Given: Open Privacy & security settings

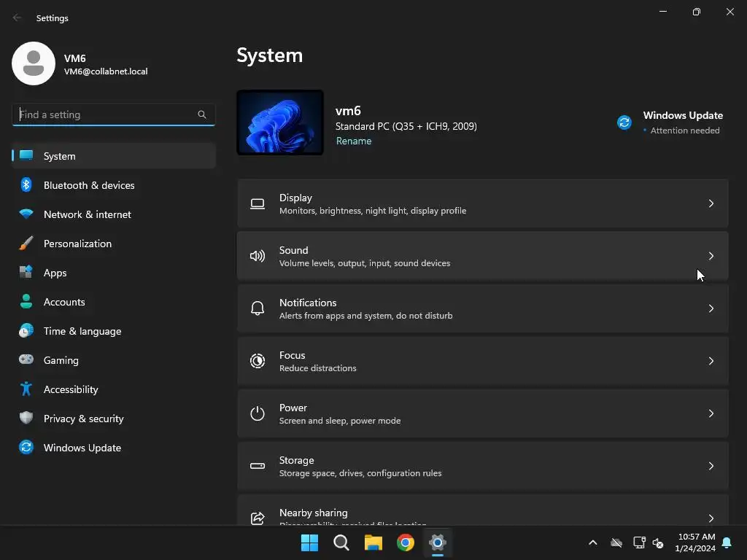Looking at the screenshot, I should [113, 418].
